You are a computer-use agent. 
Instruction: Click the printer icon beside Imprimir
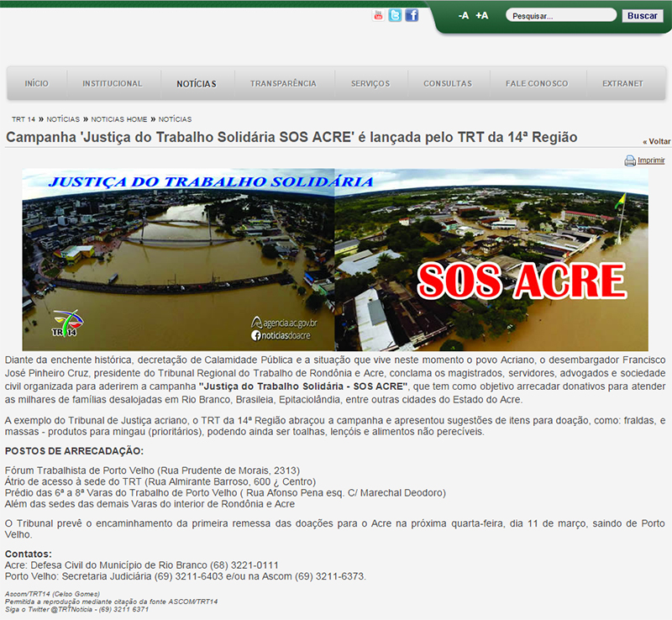click(630, 160)
